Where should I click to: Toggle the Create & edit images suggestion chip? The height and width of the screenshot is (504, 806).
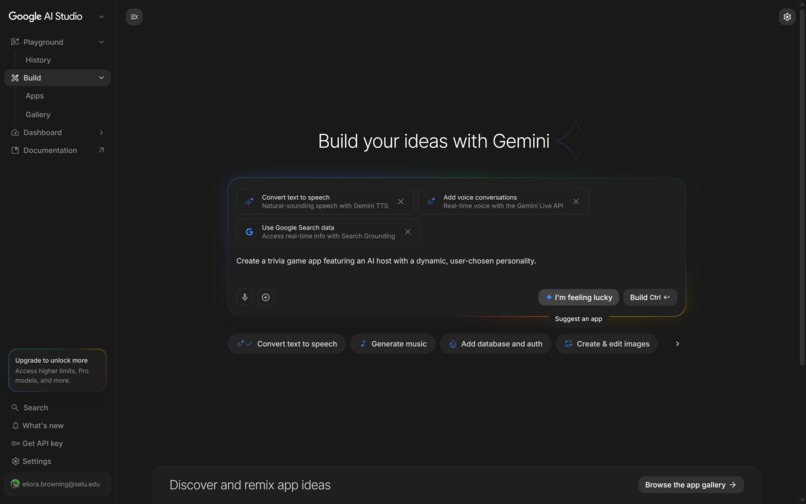coord(607,344)
